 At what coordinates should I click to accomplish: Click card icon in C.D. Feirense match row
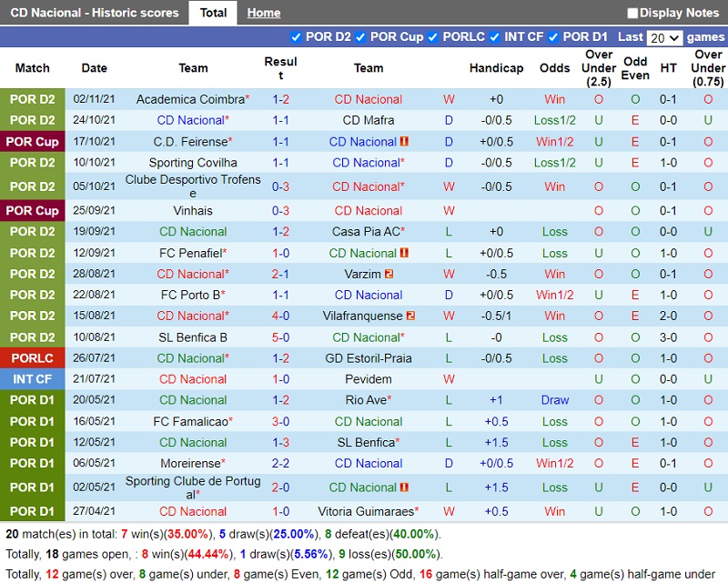[x=405, y=142]
